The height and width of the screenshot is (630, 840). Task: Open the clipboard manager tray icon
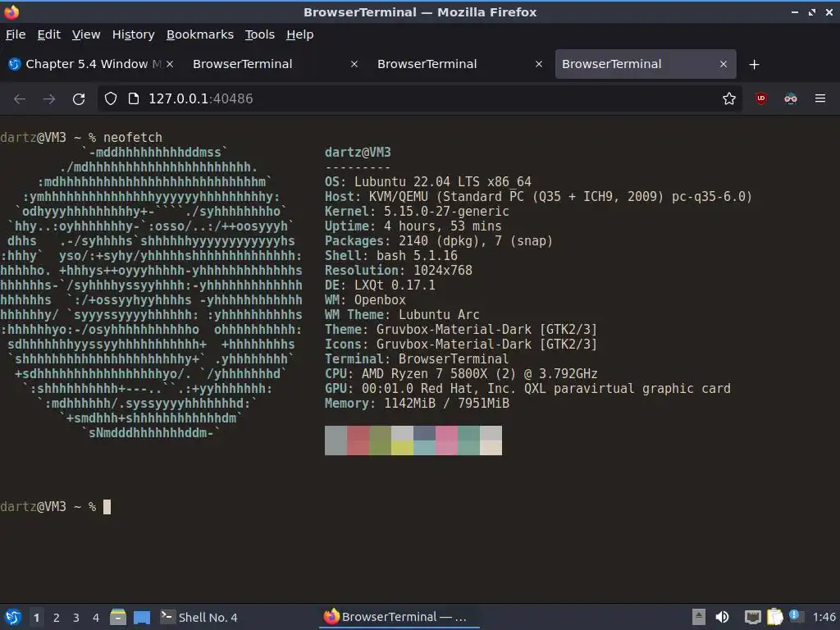(x=774, y=617)
